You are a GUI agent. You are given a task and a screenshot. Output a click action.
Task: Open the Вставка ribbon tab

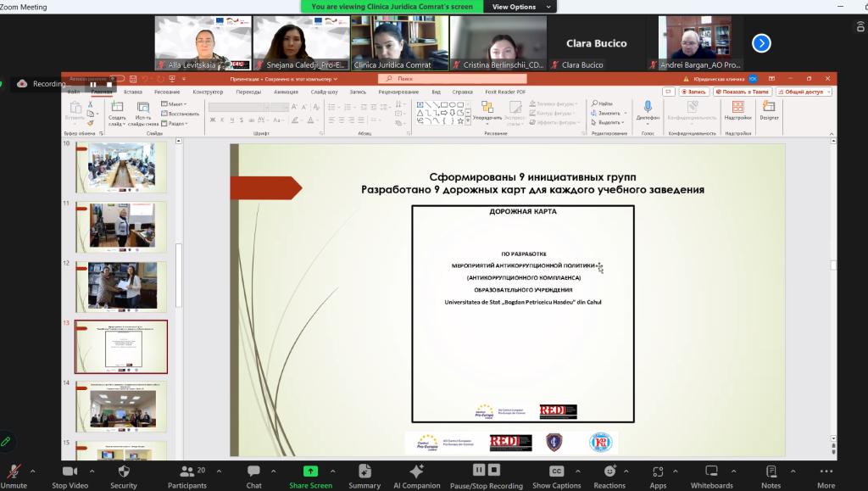click(133, 92)
